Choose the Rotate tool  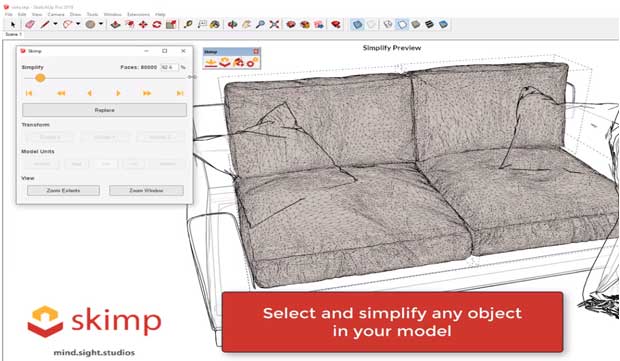point(157,25)
